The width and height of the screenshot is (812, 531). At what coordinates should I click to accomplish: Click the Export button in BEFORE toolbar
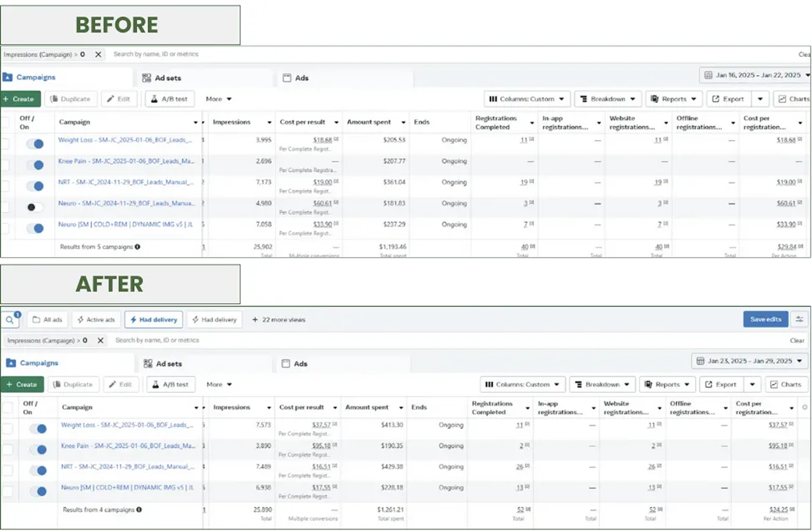[x=729, y=99]
